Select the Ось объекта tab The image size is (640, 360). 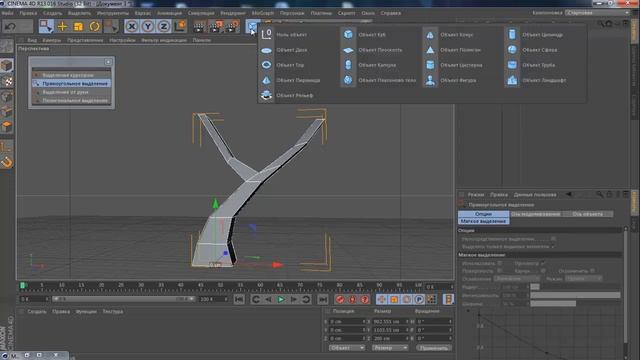[587, 214]
